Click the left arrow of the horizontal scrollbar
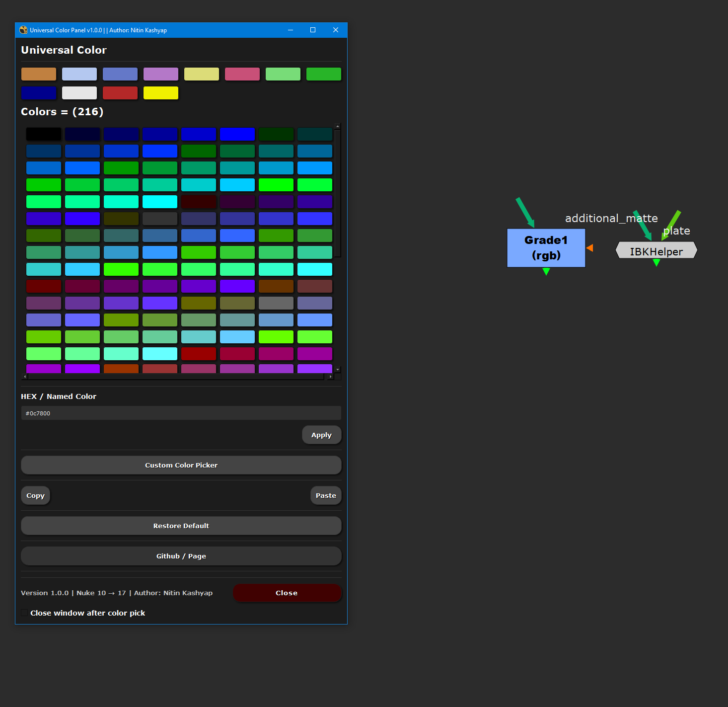The width and height of the screenshot is (728, 707). pos(24,377)
